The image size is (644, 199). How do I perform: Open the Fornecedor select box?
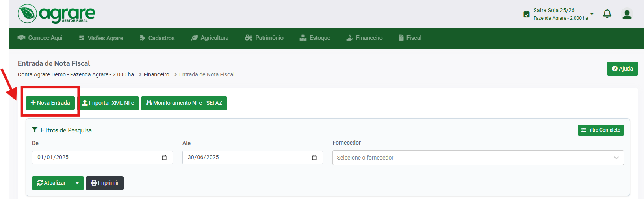coord(478,158)
